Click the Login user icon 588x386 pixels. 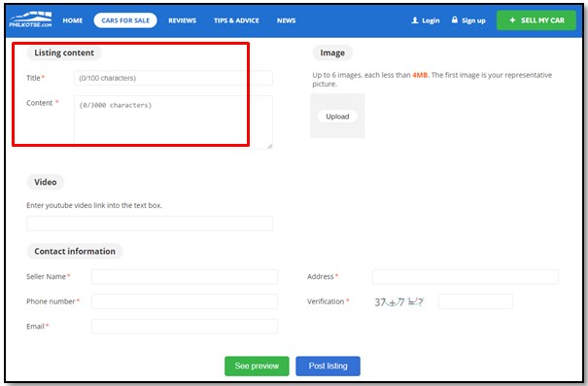(x=415, y=20)
